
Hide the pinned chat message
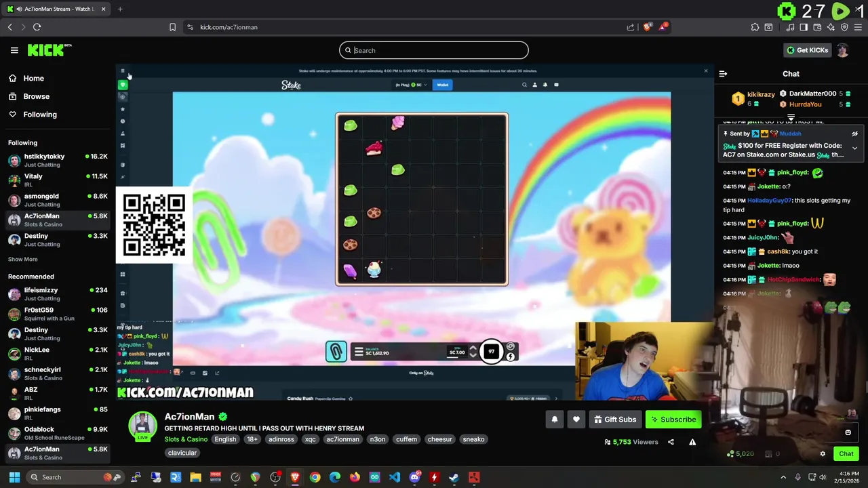(854, 134)
